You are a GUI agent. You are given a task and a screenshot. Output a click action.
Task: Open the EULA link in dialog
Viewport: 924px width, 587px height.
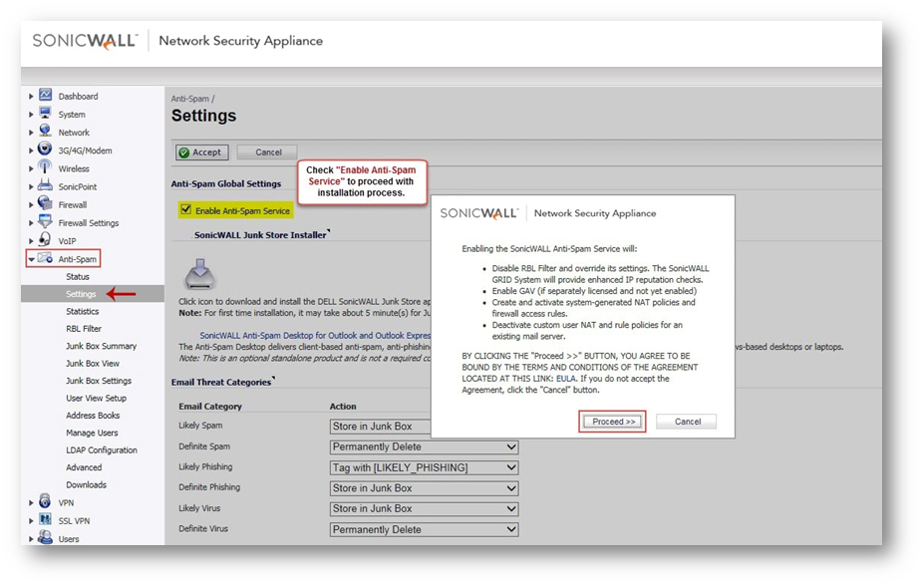566,379
